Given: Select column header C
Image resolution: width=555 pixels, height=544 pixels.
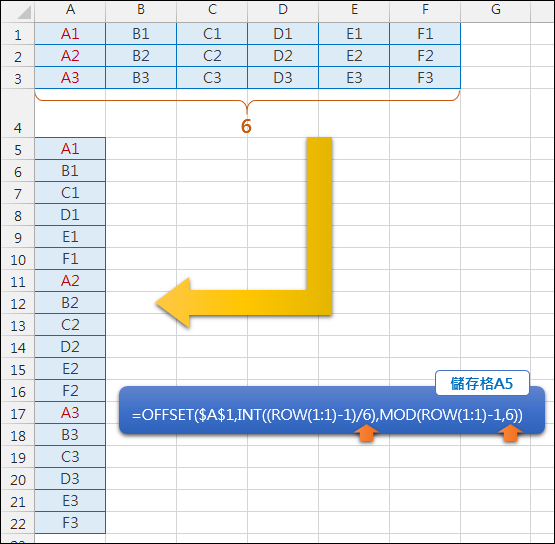Looking at the screenshot, I should click(x=212, y=11).
